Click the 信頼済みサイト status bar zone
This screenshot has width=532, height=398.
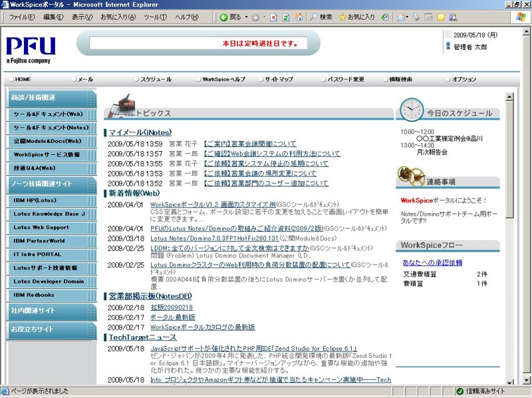tap(481, 391)
